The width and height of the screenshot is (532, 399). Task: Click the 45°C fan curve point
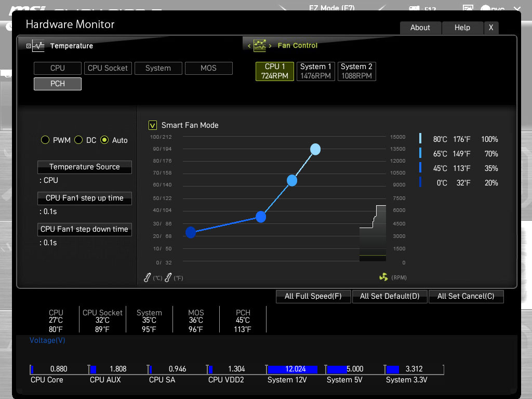(261, 217)
